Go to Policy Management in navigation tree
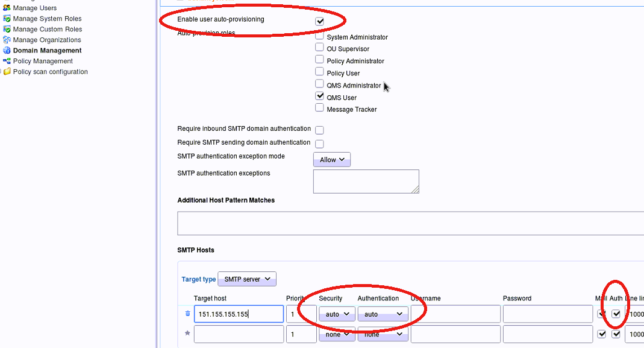 coord(43,61)
